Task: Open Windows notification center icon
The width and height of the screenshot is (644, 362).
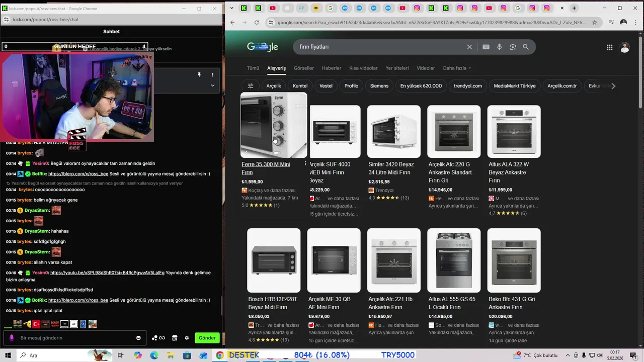Action: (x=633, y=355)
